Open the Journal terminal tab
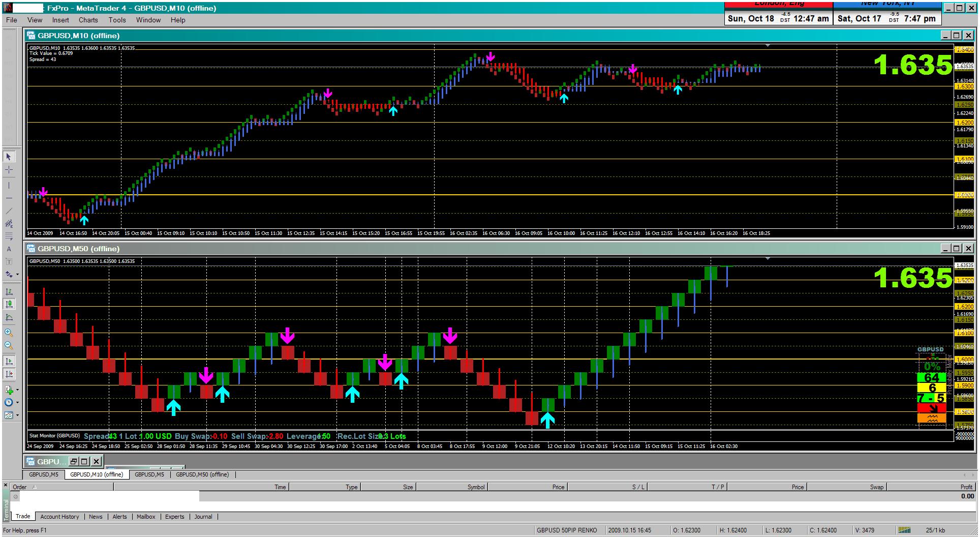Viewport: 980px width, 537px height. [x=203, y=517]
